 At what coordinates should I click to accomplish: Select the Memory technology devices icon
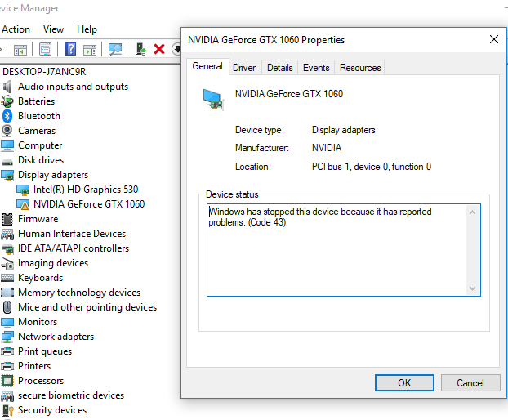(x=7, y=293)
